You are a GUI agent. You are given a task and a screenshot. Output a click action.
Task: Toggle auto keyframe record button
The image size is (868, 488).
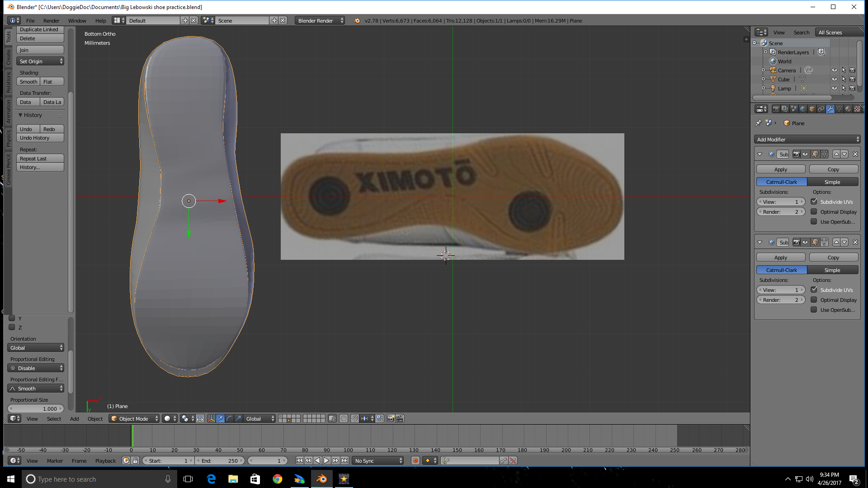pyautogui.click(x=415, y=460)
